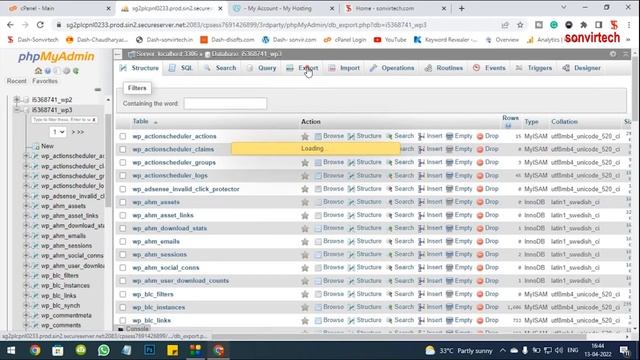Viewport: 640px width, 360px height.
Task: Open the browser extensions puzzle icon
Action: click(x=584, y=25)
